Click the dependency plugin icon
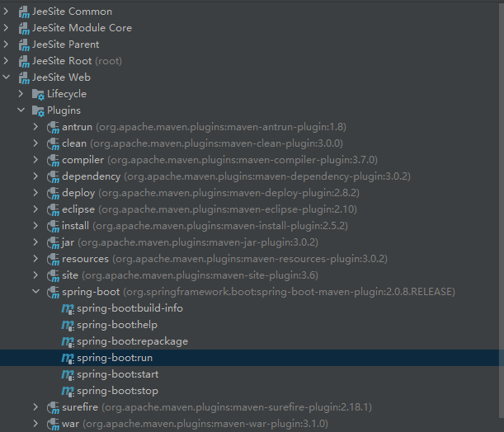The image size is (504, 432). click(53, 177)
